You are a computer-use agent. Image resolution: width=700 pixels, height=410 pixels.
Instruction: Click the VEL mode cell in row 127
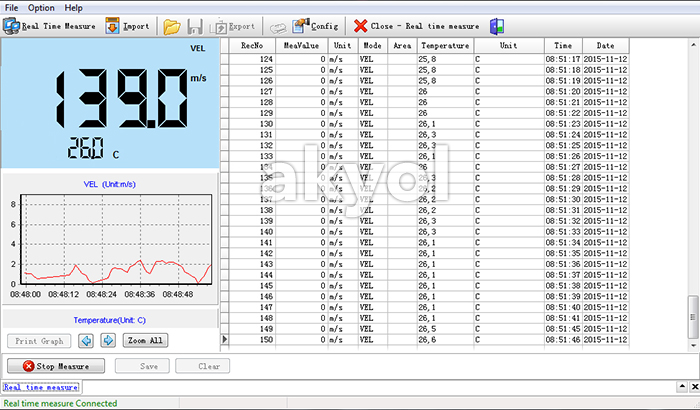372,92
